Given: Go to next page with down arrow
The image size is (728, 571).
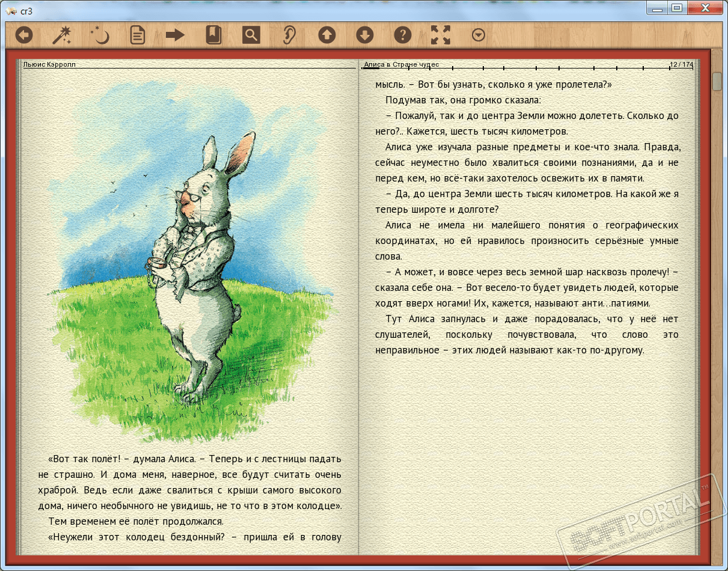Looking at the screenshot, I should point(365,35).
